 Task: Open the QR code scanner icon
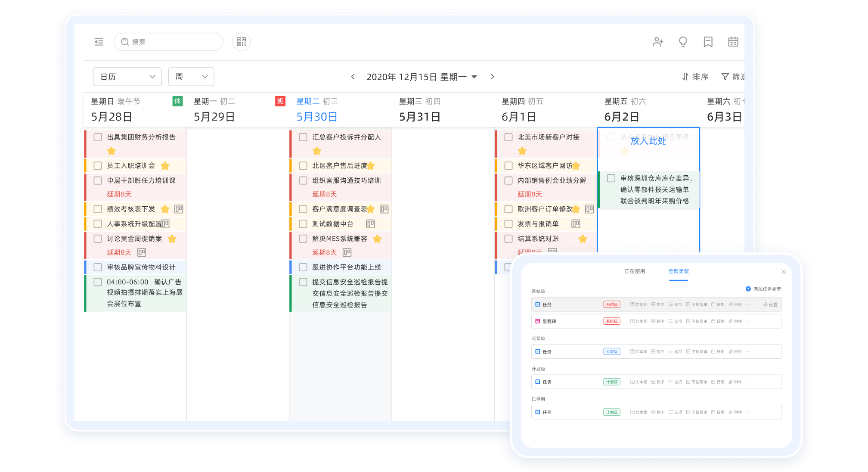click(x=242, y=42)
